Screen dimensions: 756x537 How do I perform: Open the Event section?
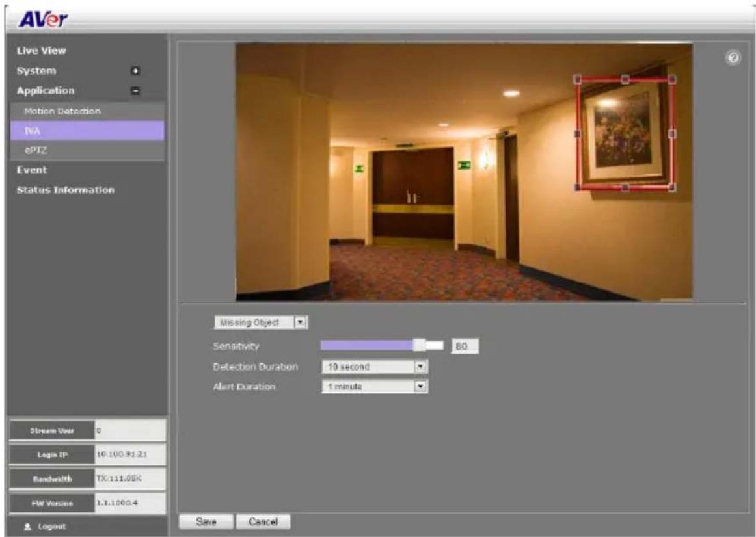click(32, 170)
